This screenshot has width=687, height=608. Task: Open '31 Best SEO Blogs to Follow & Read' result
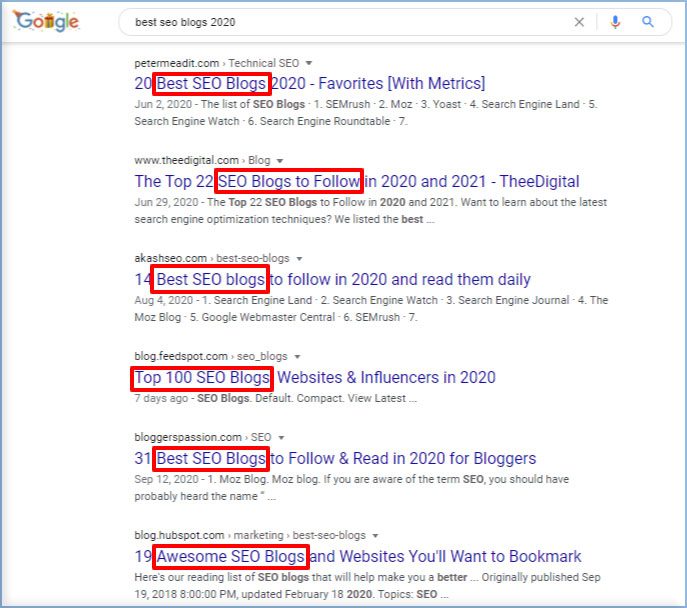coord(335,458)
